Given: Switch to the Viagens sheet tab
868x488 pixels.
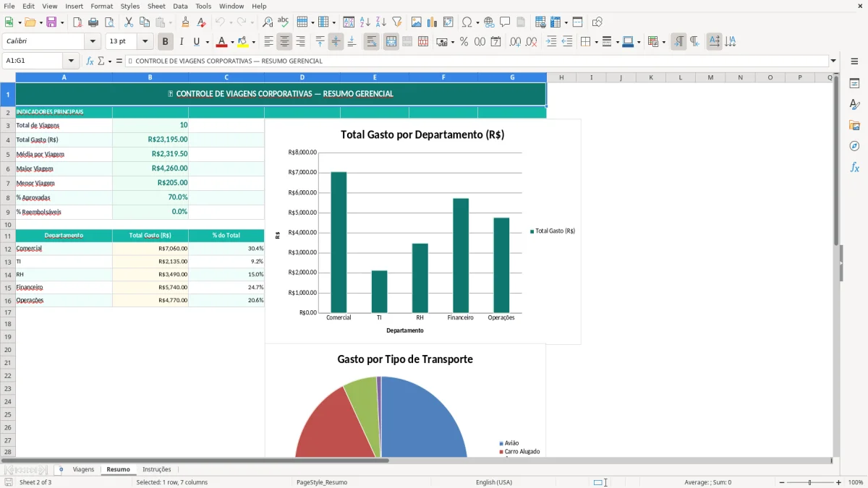Looking at the screenshot, I should click(83, 469).
